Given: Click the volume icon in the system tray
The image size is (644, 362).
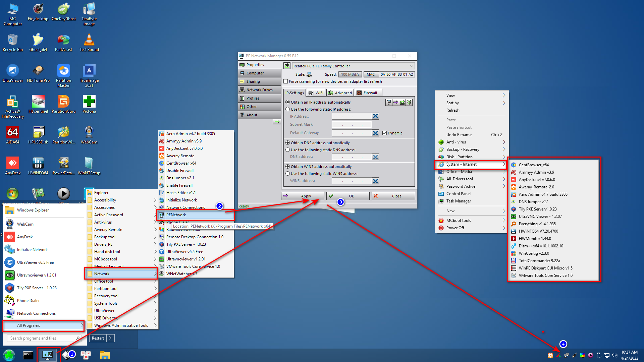Looking at the screenshot, I should pos(614,355).
